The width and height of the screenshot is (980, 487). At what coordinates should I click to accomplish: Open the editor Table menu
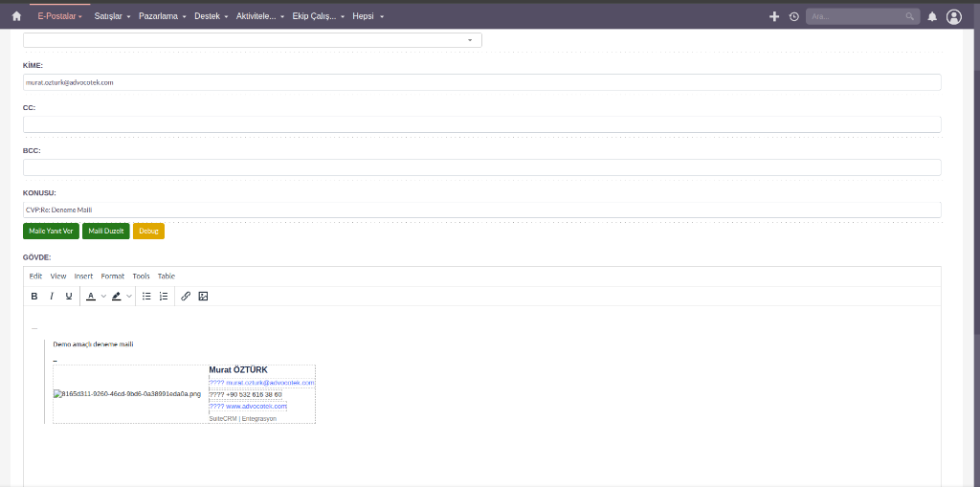coord(167,276)
